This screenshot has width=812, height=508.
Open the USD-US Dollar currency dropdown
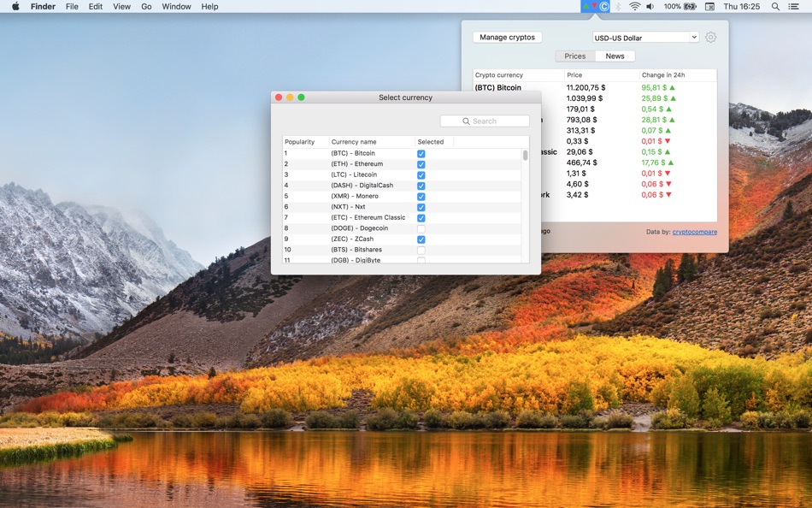(646, 38)
